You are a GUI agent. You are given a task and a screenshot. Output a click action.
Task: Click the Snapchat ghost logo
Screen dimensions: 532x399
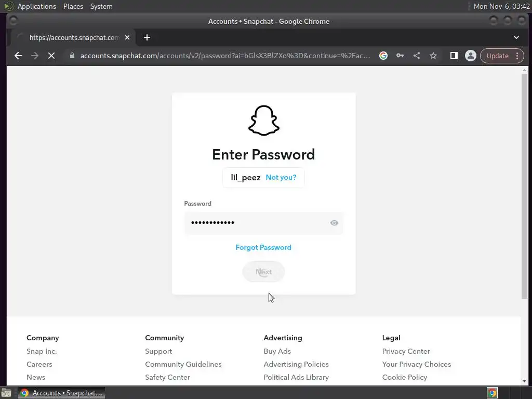pyautogui.click(x=263, y=121)
